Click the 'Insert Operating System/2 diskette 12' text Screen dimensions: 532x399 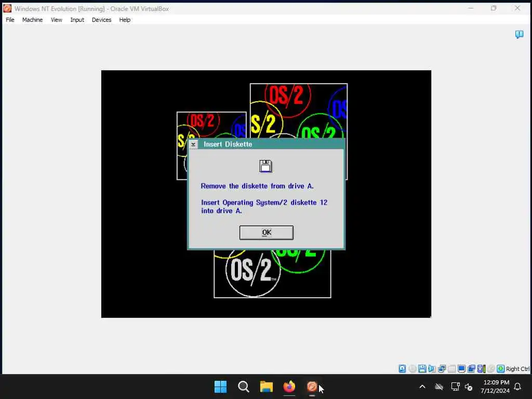pyautogui.click(x=264, y=203)
